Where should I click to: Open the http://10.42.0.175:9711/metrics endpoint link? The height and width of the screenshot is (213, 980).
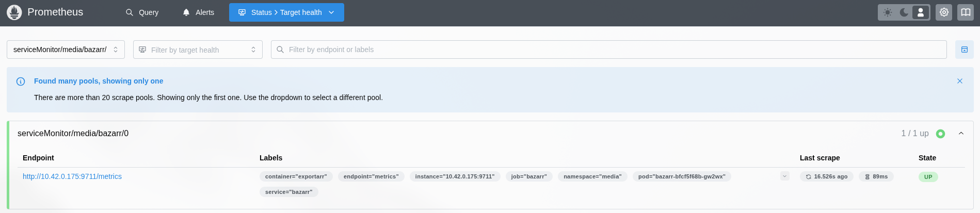coord(72,176)
